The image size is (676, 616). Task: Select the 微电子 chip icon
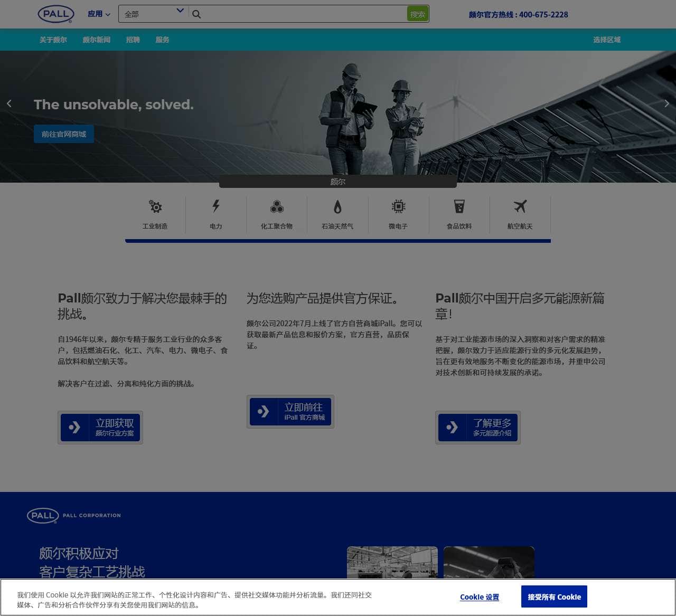coord(399,206)
